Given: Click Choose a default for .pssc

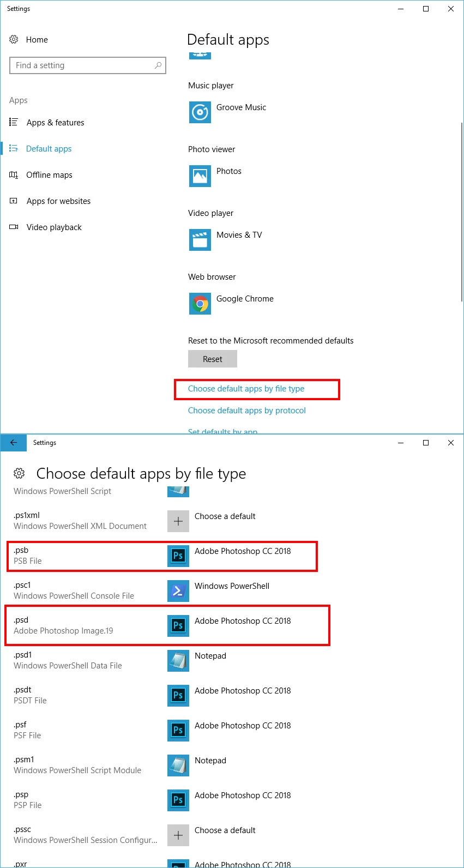Looking at the screenshot, I should tap(225, 830).
